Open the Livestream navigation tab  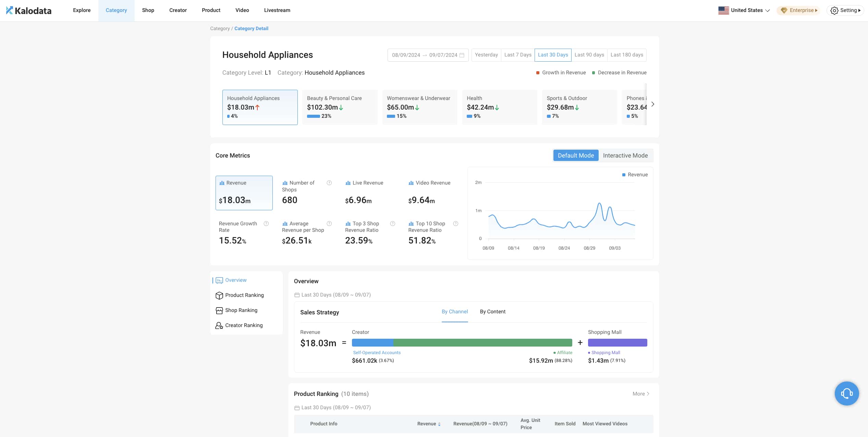coord(277,10)
